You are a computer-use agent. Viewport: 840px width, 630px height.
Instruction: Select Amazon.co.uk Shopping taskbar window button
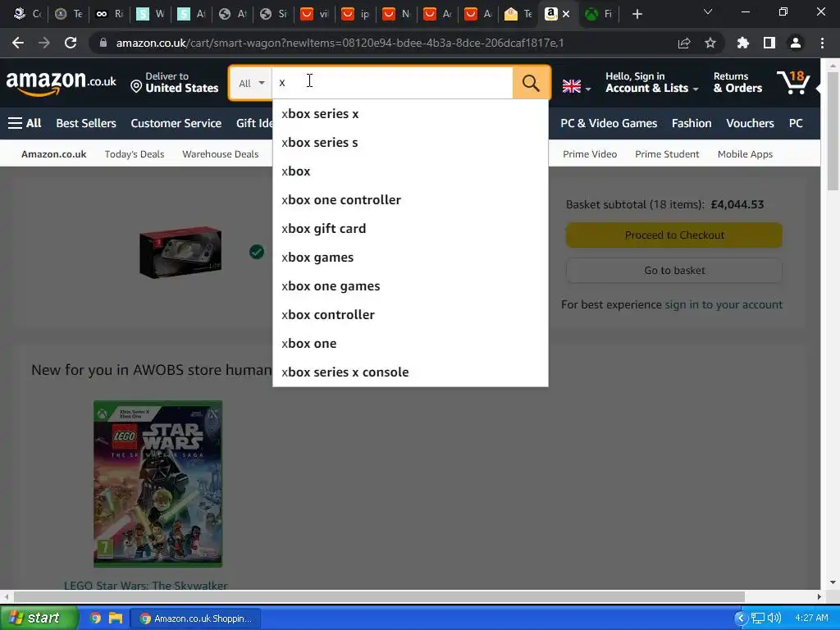pos(196,619)
